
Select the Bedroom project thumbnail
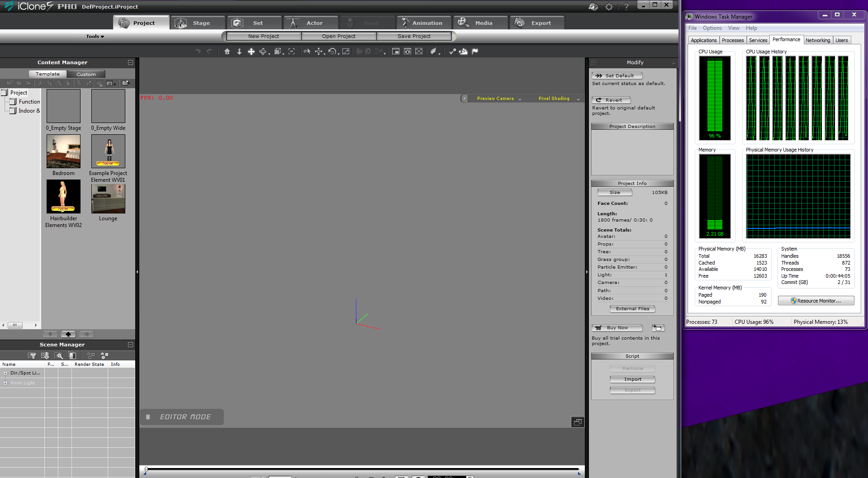pos(63,151)
